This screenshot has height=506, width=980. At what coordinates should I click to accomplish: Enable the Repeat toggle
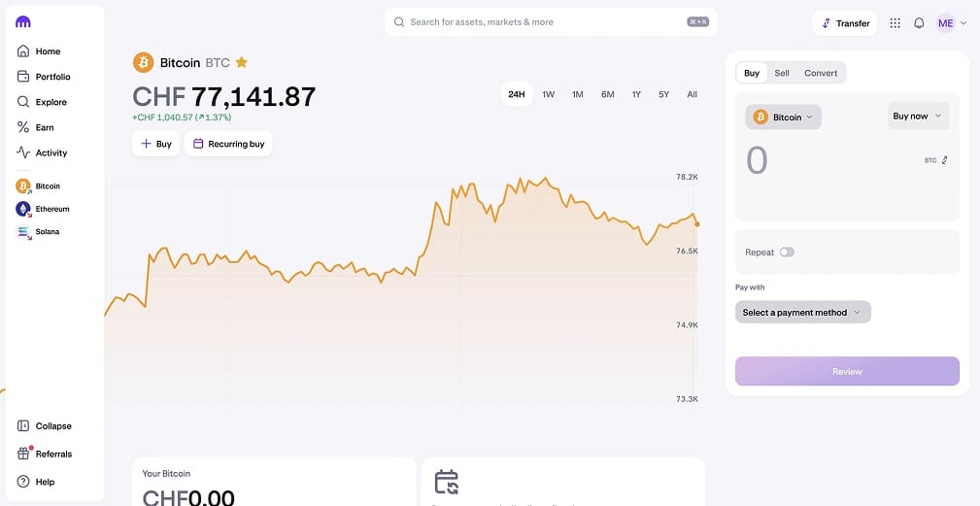click(x=787, y=253)
